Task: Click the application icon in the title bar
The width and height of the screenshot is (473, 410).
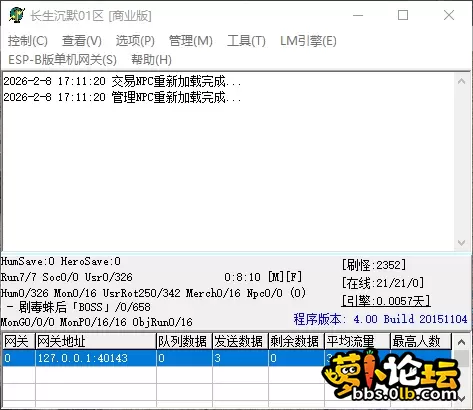Action: 16,15
